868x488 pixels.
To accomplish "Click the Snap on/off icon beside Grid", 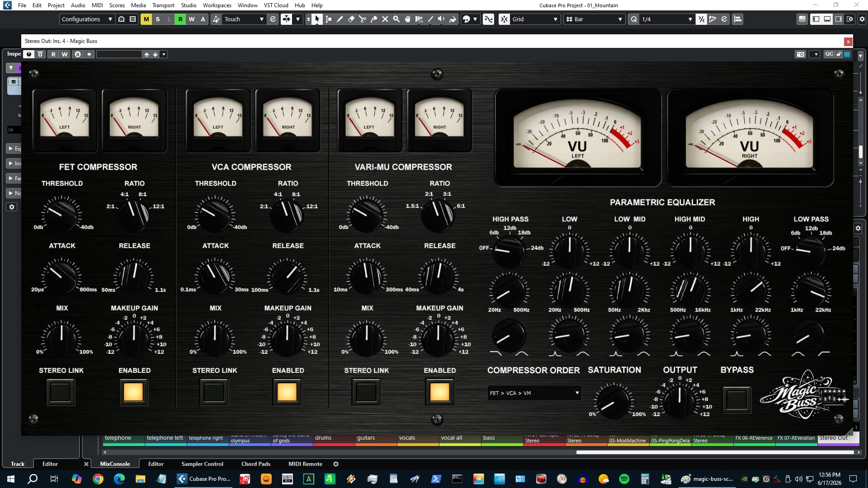I will tap(504, 19).
